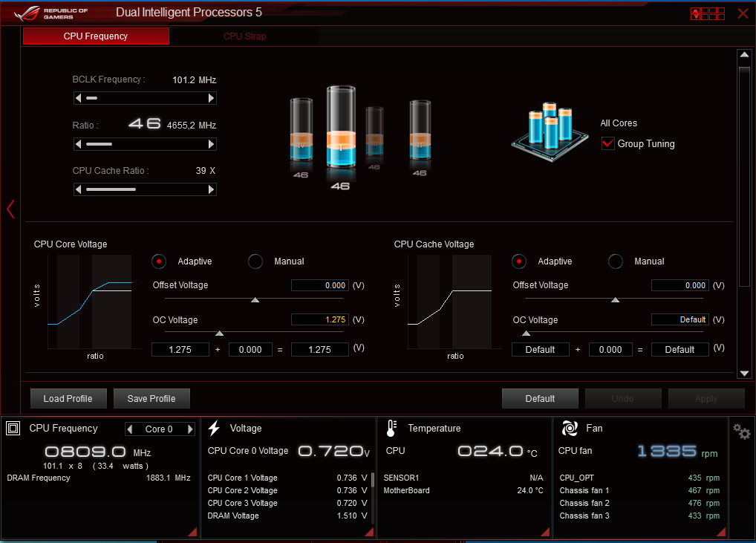Switch to next core after Core 0
The width and height of the screenshot is (756, 543).
click(x=190, y=429)
